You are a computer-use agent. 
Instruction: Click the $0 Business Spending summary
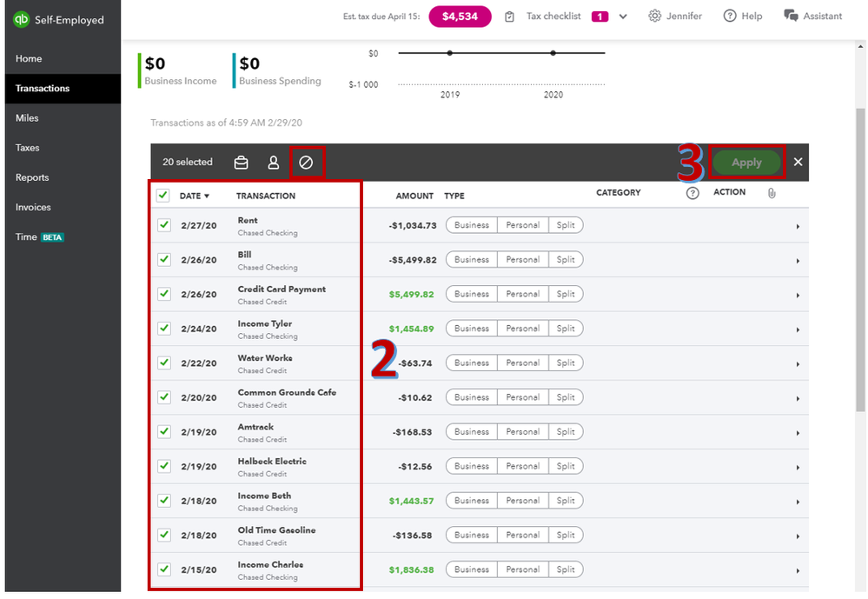(279, 70)
